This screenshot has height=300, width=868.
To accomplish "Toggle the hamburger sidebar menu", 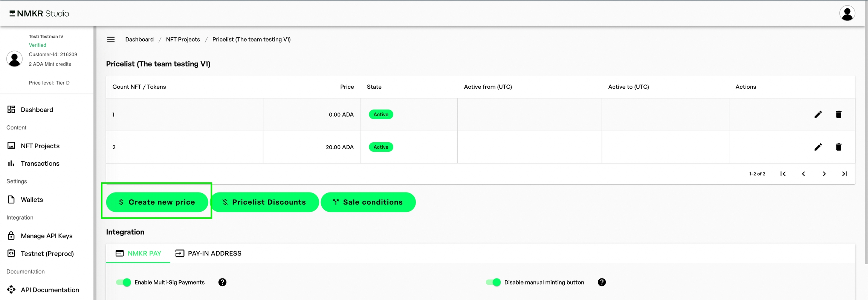I will [x=111, y=39].
